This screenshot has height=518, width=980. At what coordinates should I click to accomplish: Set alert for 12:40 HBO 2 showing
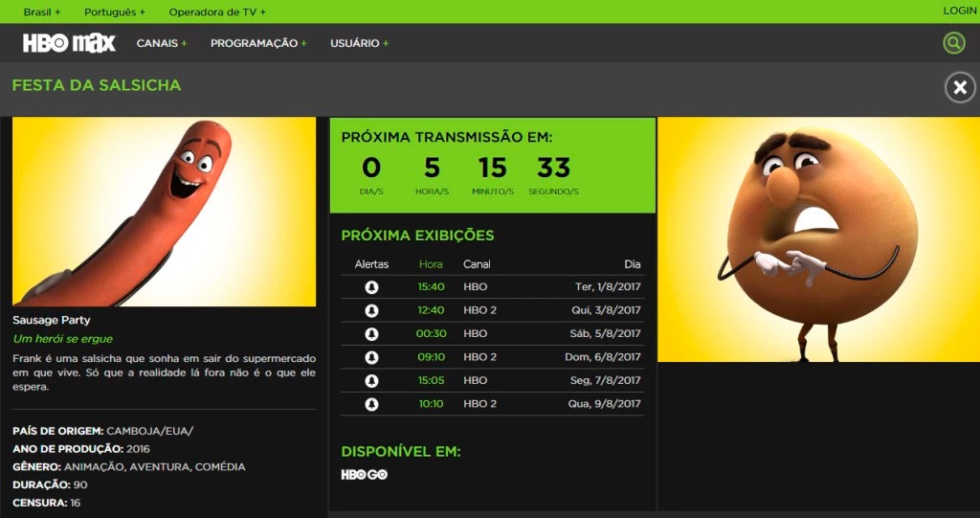371,310
